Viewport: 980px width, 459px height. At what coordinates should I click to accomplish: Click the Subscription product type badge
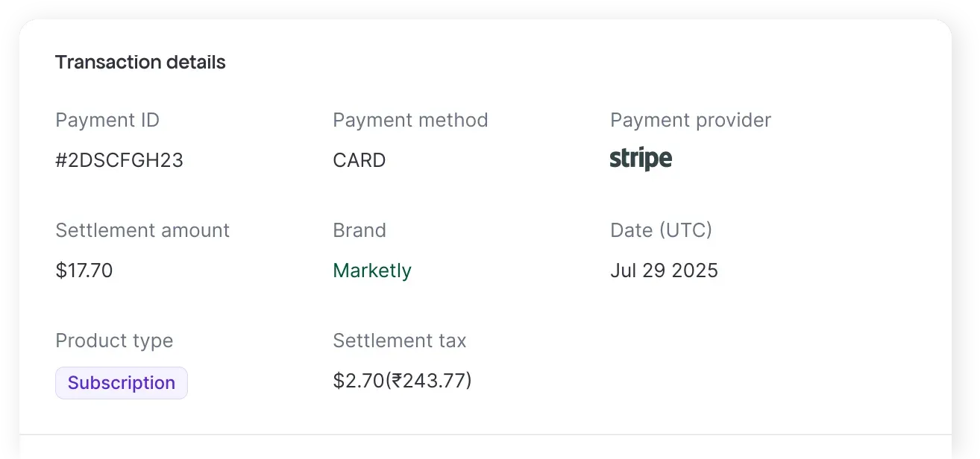click(x=122, y=383)
